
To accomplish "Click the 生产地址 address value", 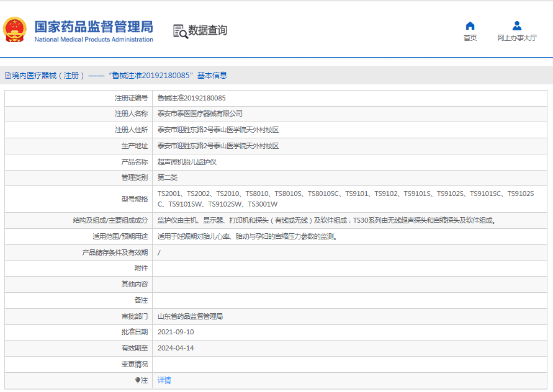I will [x=218, y=146].
